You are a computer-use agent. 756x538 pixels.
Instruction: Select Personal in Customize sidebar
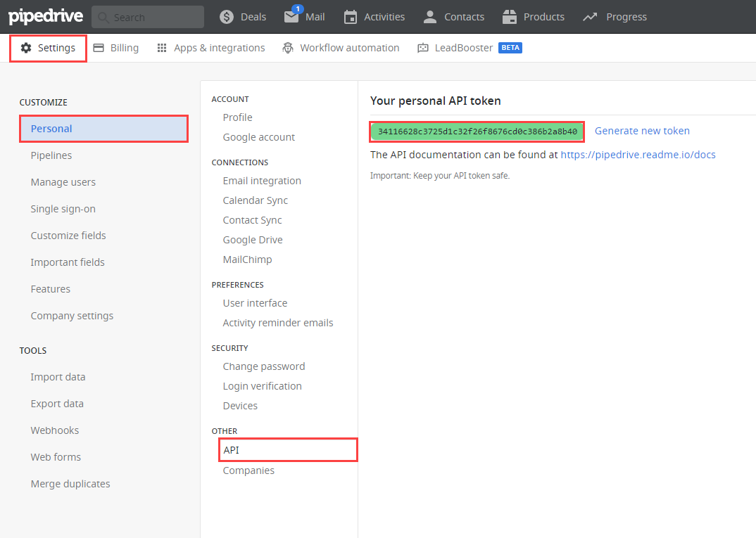tap(103, 129)
